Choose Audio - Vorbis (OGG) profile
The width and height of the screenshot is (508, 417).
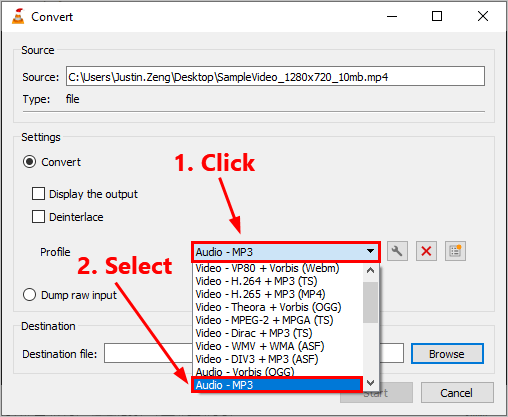click(x=278, y=372)
